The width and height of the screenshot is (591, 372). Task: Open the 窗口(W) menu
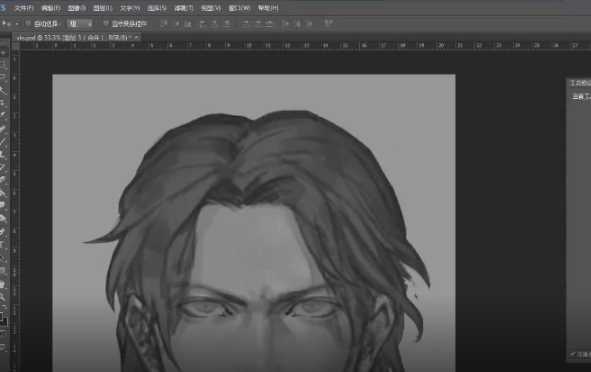coord(239,8)
